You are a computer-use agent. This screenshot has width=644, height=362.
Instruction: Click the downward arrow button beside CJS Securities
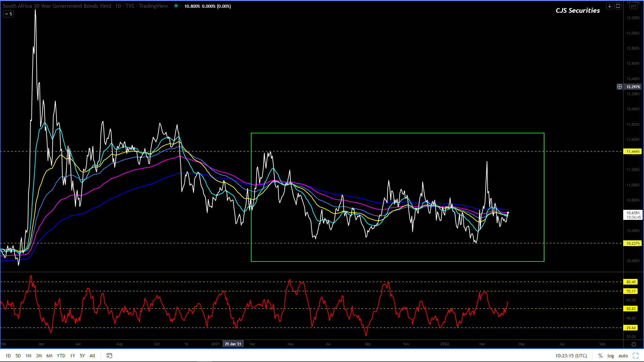(x=609, y=6)
